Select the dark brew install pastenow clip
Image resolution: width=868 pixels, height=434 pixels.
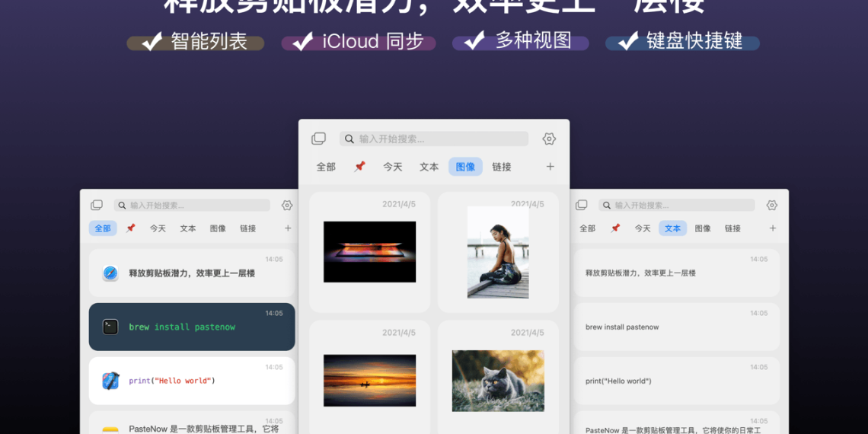click(192, 327)
